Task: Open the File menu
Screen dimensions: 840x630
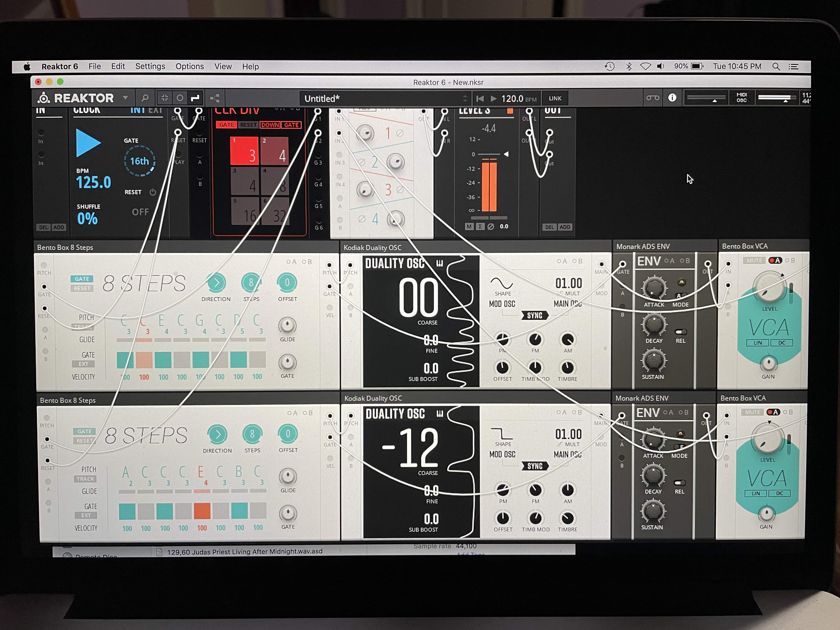Action: [x=95, y=66]
